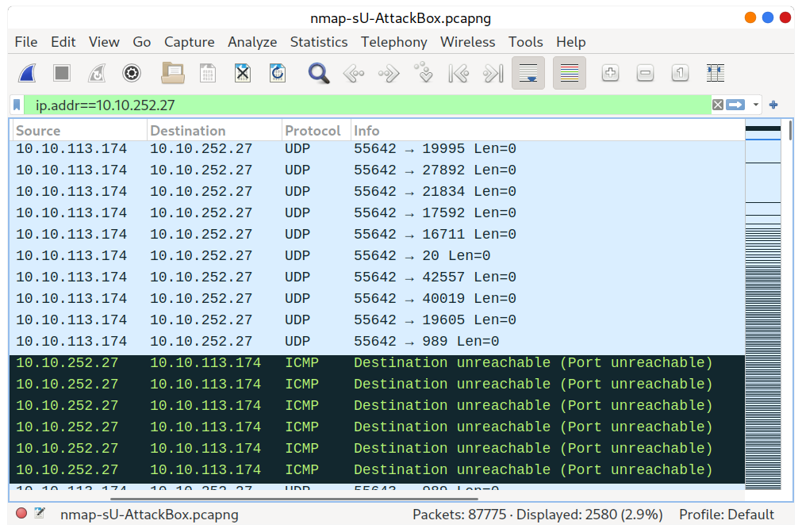The image size is (802, 532).
Task: Open the Analyze menu
Action: point(252,42)
